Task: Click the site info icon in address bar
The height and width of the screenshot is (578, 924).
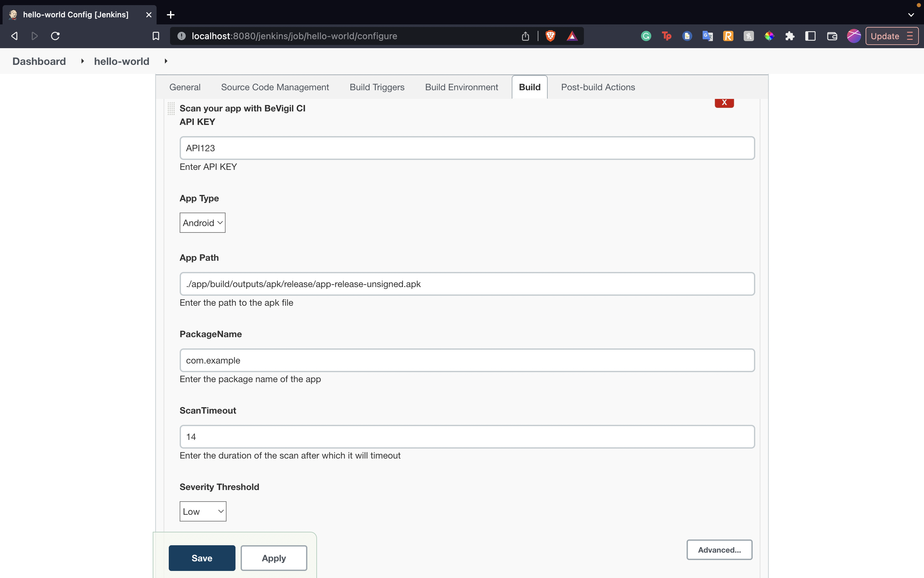Action: point(181,36)
